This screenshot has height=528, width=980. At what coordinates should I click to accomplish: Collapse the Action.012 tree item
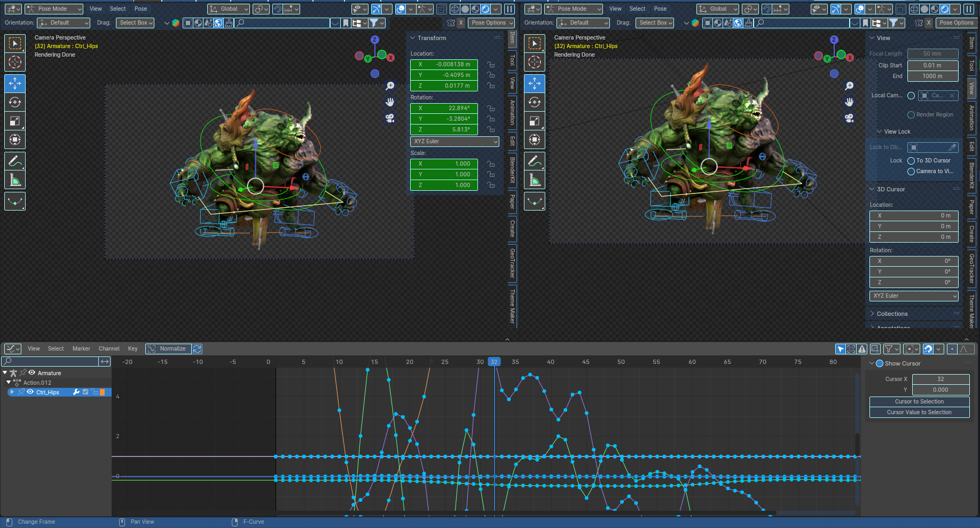click(x=9, y=383)
